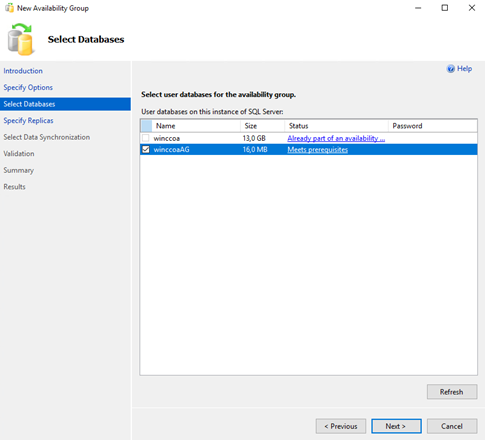Image resolution: width=485 pixels, height=440 pixels.
Task: Select the Specify Replicas step
Action: [28, 121]
